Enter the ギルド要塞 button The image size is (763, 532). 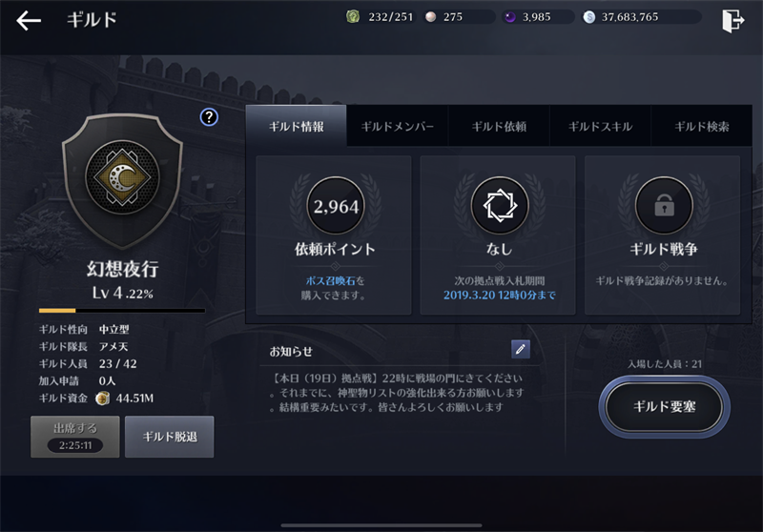point(664,406)
